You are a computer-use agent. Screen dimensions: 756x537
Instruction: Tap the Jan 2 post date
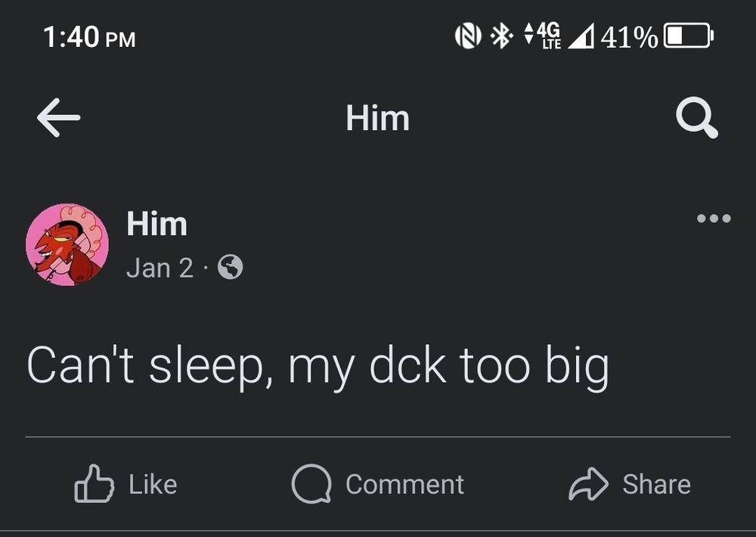click(160, 268)
